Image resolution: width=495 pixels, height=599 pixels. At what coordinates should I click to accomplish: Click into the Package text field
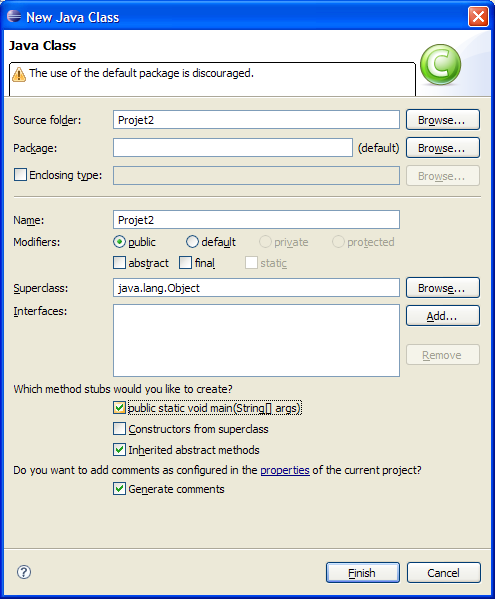233,147
